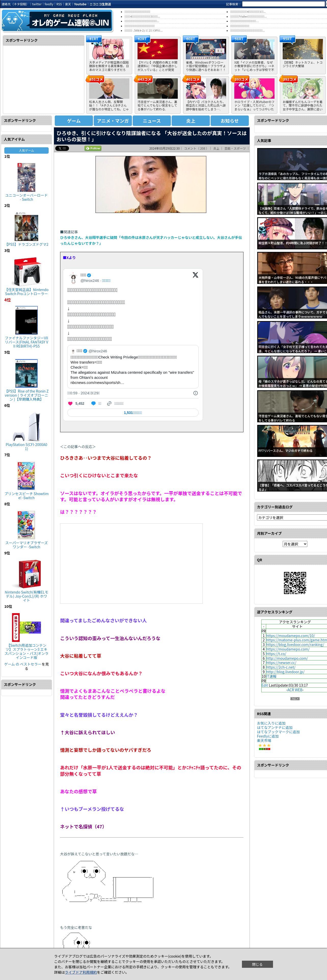Click the Feedlyに追加 link
327x980 pixels.
(268, 736)
